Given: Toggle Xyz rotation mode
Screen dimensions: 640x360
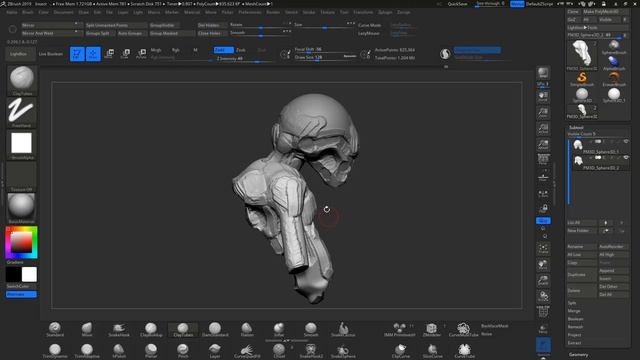Looking at the screenshot, I should point(543,220).
